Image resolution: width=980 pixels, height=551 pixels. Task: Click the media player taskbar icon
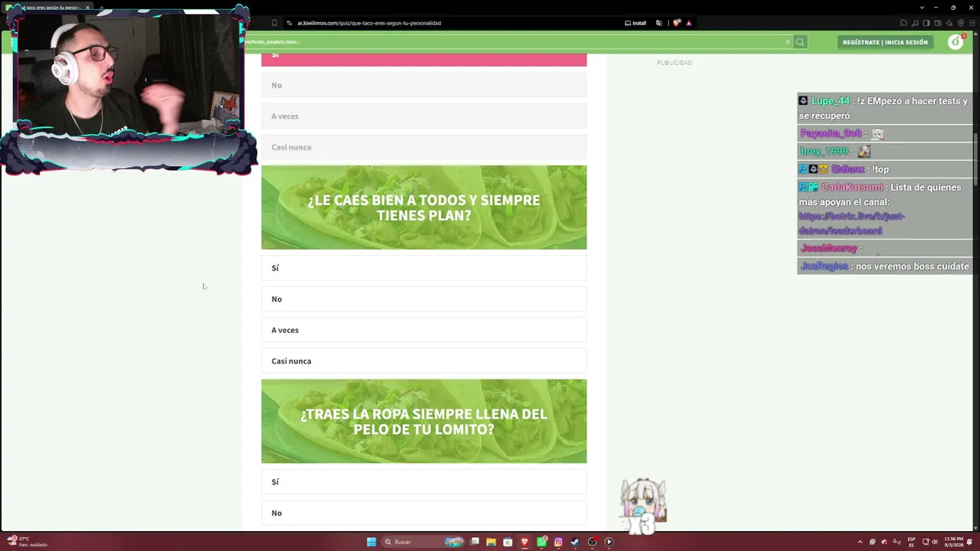(x=609, y=542)
